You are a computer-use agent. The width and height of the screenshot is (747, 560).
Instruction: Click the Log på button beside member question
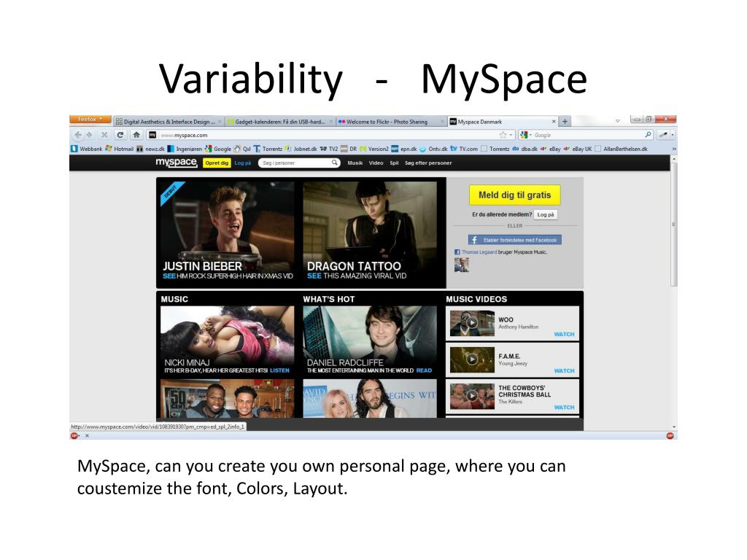pos(546,215)
